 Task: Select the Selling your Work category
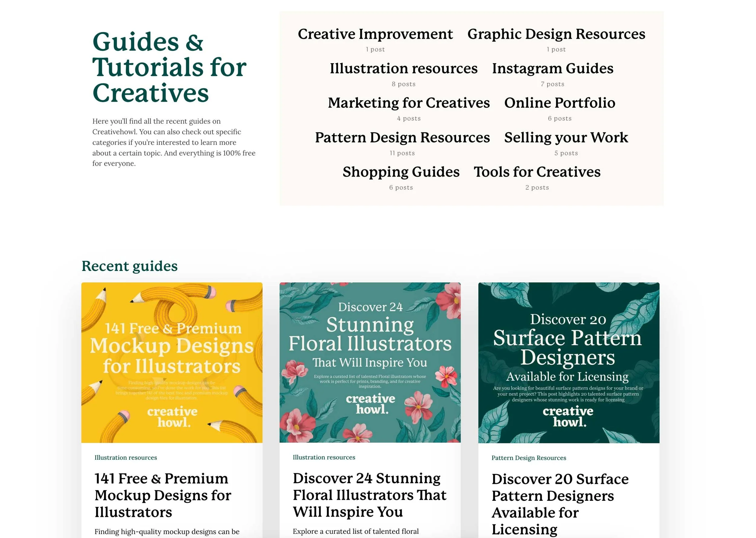tap(566, 138)
